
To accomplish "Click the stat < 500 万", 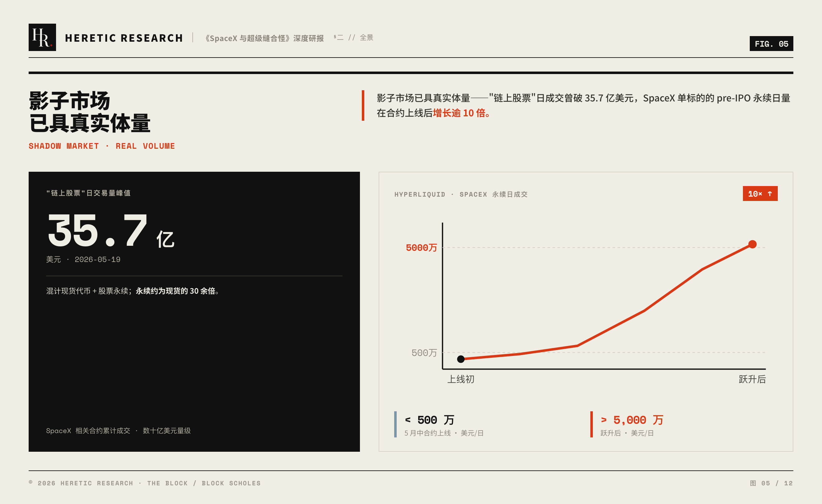I will pyautogui.click(x=429, y=420).
